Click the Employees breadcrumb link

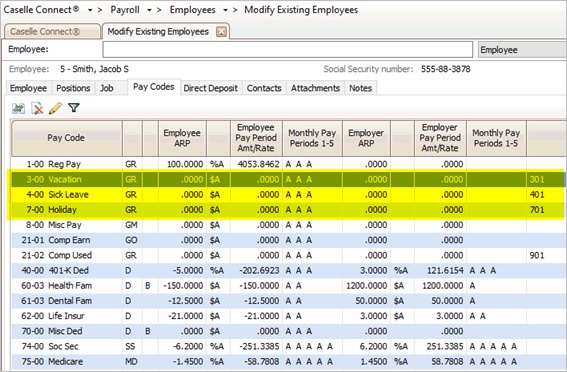(x=192, y=10)
